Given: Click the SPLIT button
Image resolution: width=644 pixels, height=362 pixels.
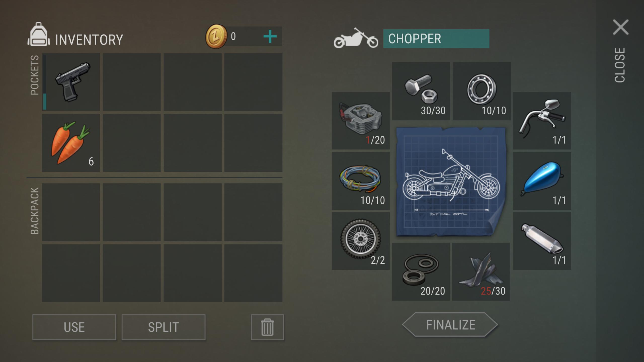Looking at the screenshot, I should [164, 327].
